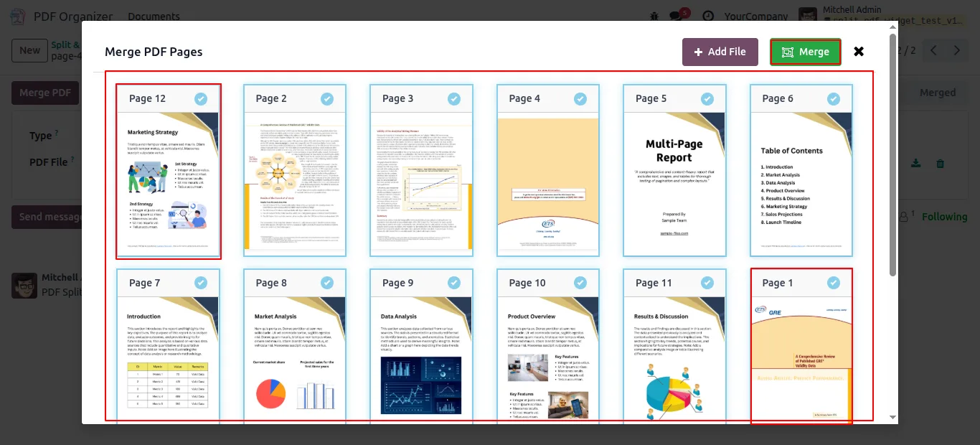980x445 pixels.
Task: Delete the PDF file trash icon
Action: [x=940, y=164]
